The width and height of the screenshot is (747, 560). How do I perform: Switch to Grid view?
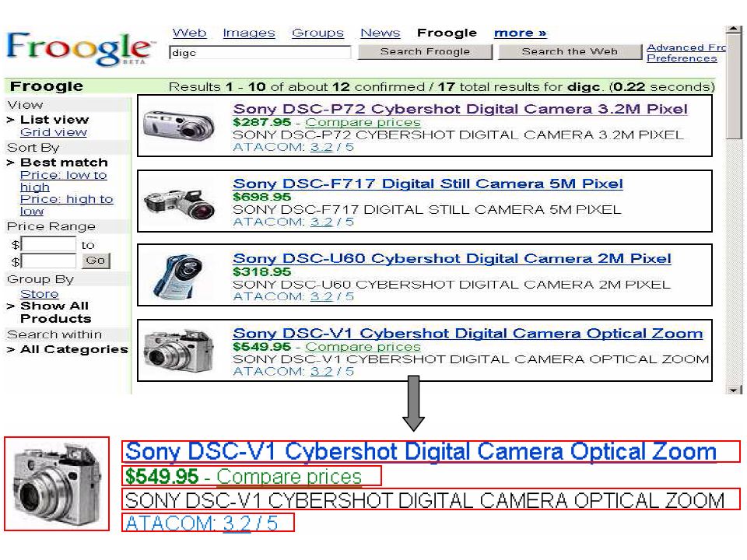point(54,132)
